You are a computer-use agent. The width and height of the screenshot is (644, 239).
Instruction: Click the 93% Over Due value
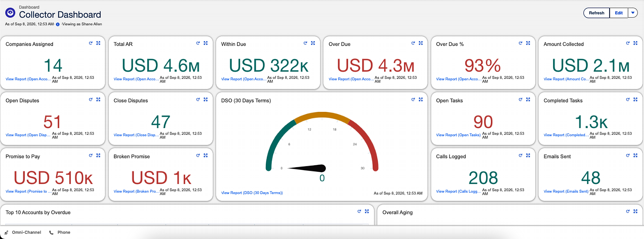tap(483, 66)
